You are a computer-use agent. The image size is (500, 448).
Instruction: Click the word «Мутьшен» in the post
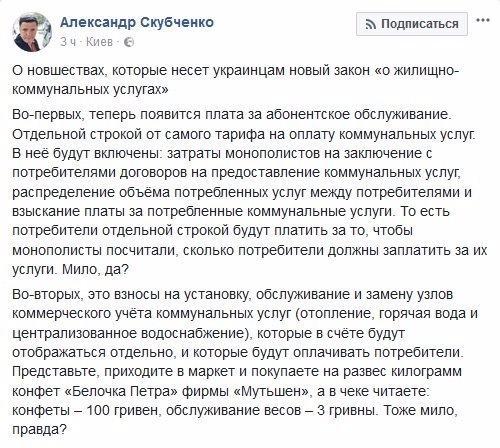[x=271, y=391]
